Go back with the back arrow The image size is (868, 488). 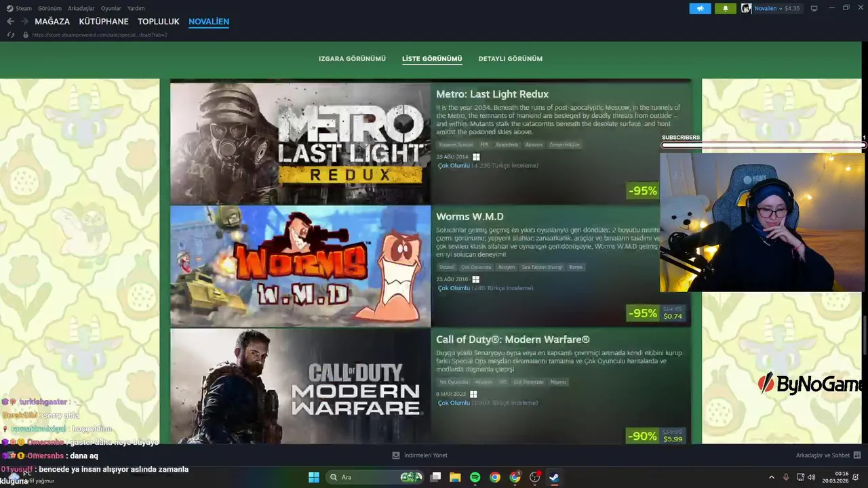[10, 22]
